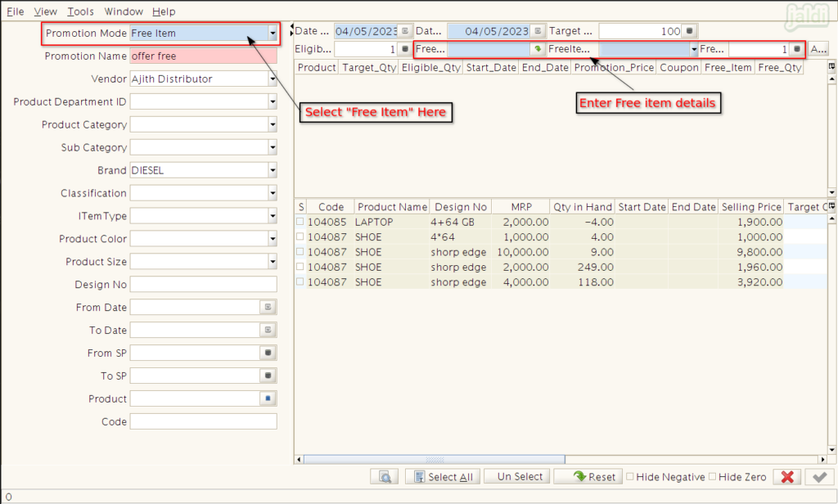The height and width of the screenshot is (504, 838).
Task: Open calculator beside Target value 100
Action: coord(689,31)
